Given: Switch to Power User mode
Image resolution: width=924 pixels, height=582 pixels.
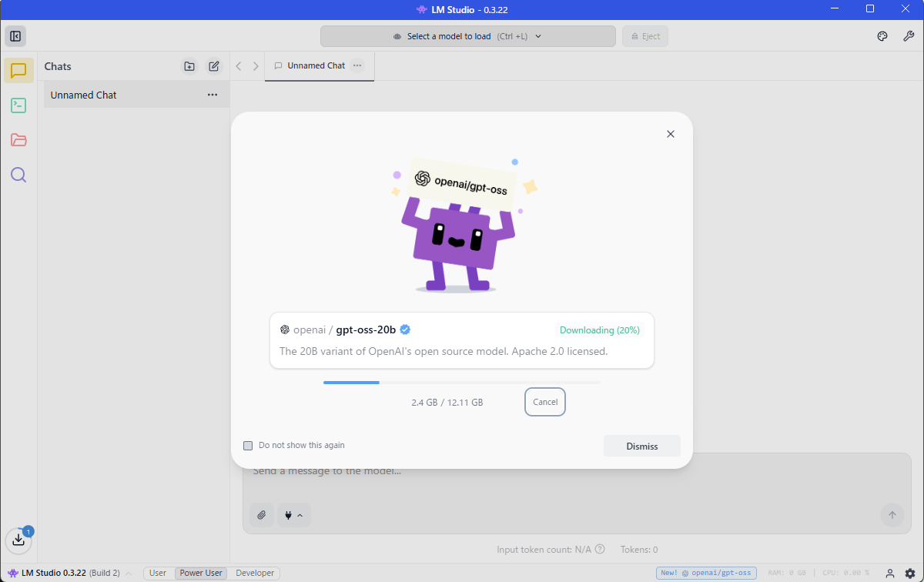Looking at the screenshot, I should (201, 573).
